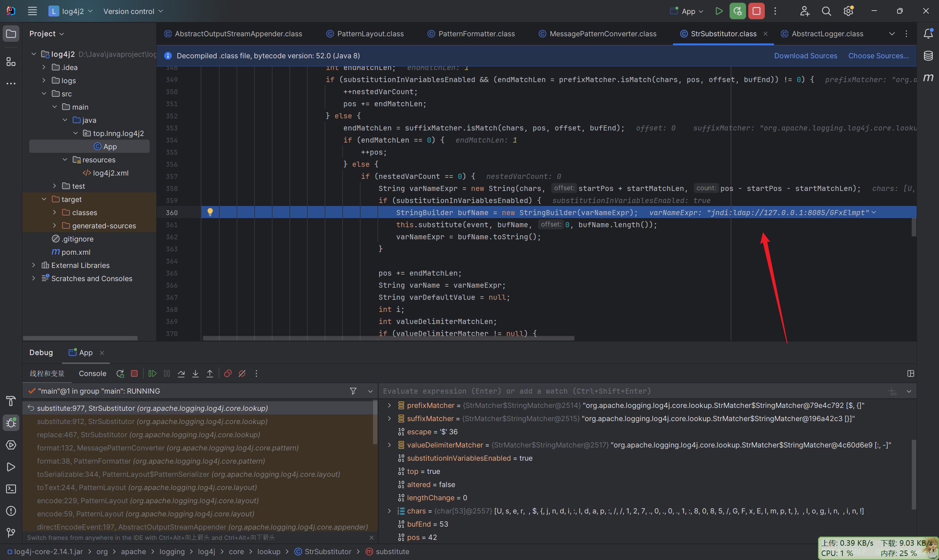Open View Breakpoints dialog

point(228,373)
